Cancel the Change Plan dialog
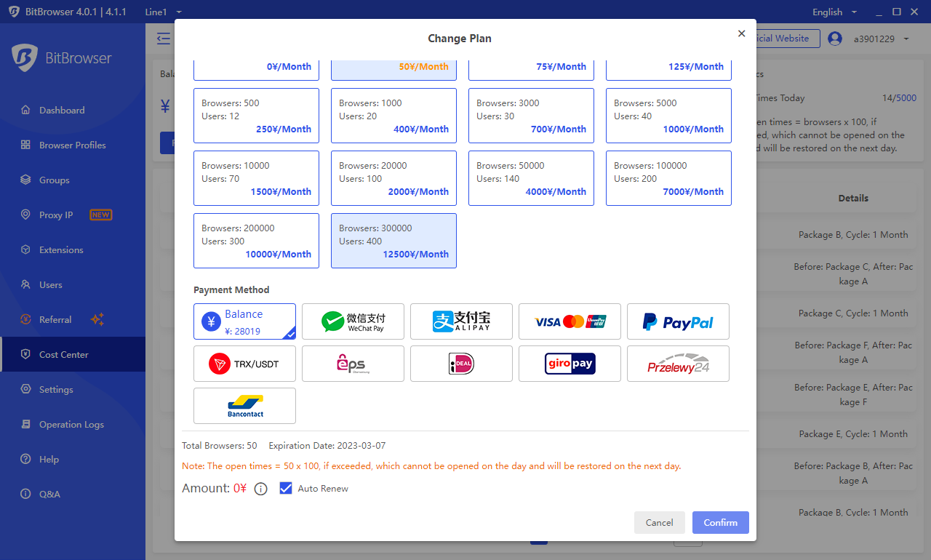 click(x=659, y=522)
